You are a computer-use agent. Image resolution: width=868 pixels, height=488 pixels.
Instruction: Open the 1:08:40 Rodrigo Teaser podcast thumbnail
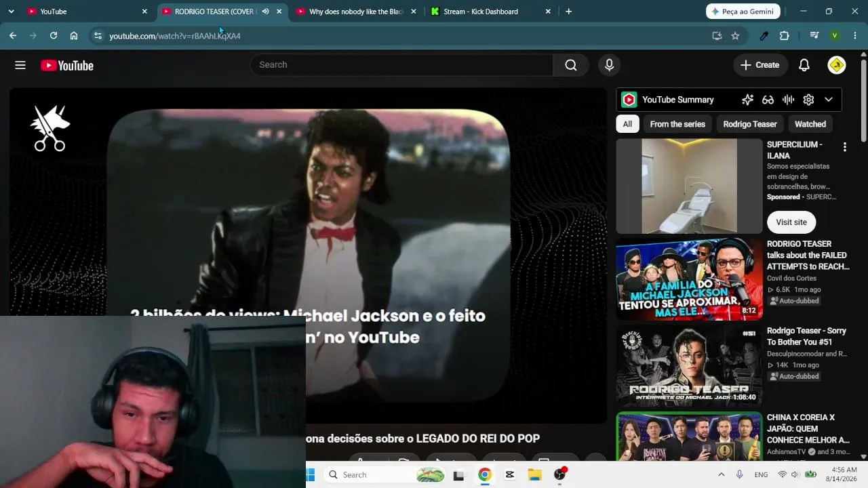pos(689,366)
